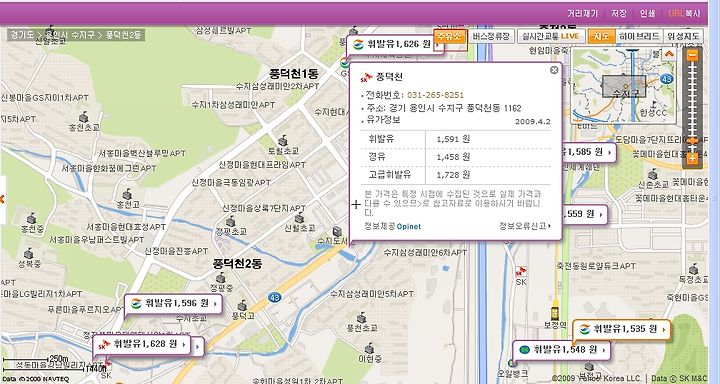Click 풍덕천2동 in the breadcrumb
The image size is (720, 384).
coord(124,35)
